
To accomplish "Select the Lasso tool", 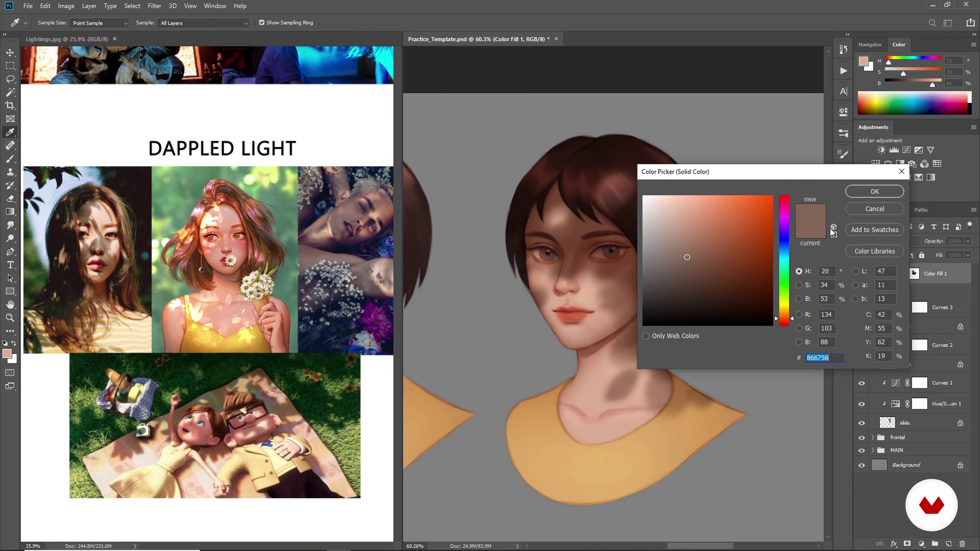I will (x=10, y=79).
